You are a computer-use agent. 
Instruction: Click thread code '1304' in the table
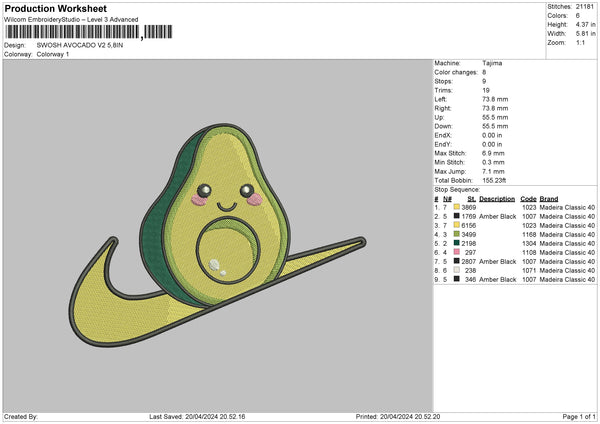coord(529,243)
